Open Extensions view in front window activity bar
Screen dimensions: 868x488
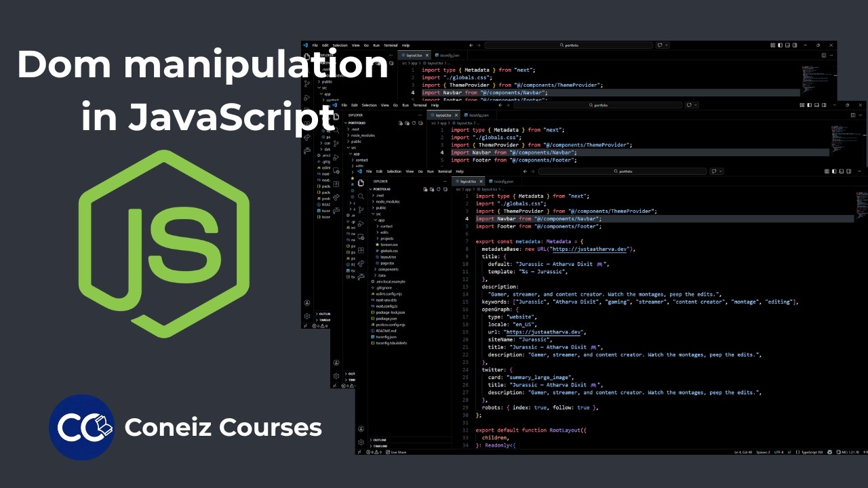click(x=361, y=250)
